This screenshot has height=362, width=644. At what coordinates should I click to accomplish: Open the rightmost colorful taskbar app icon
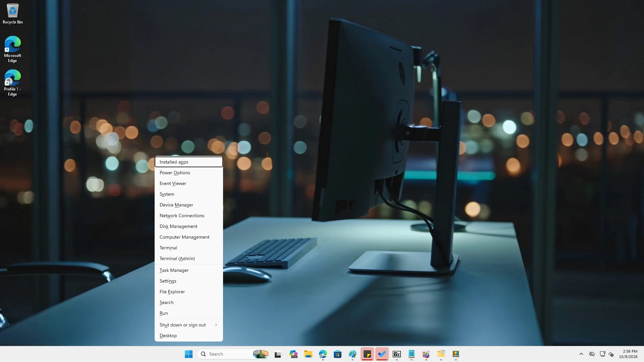(x=456, y=354)
